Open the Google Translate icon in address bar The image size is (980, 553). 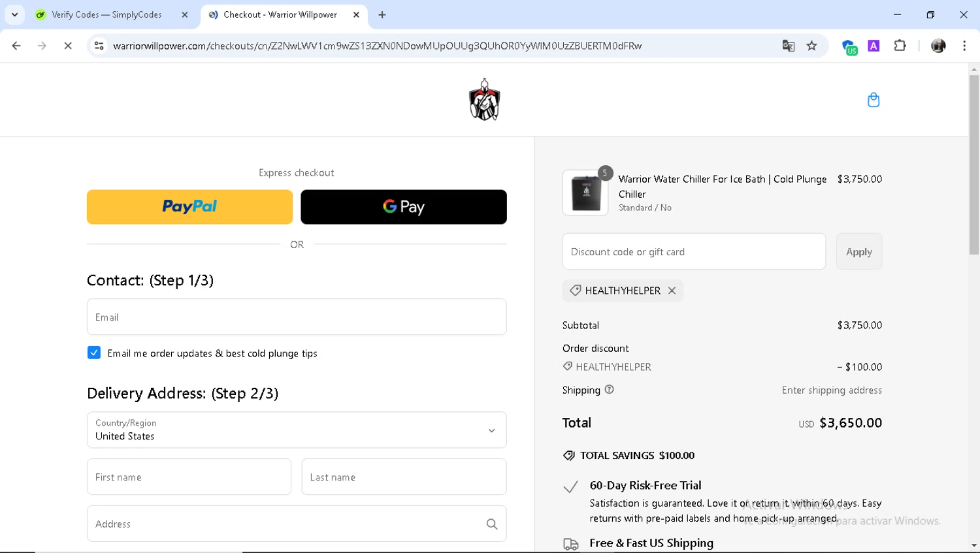pyautogui.click(x=789, y=46)
